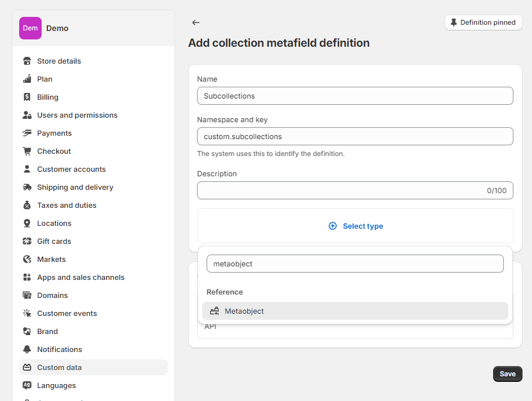Click the Shipping and delivery truck icon
This screenshot has width=532, height=401.
point(27,187)
